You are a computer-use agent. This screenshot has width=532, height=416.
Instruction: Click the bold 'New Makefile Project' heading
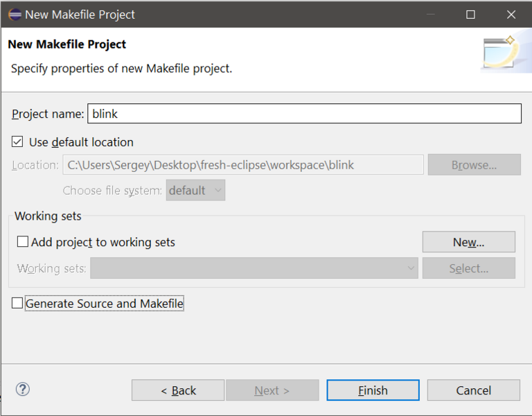click(x=66, y=44)
